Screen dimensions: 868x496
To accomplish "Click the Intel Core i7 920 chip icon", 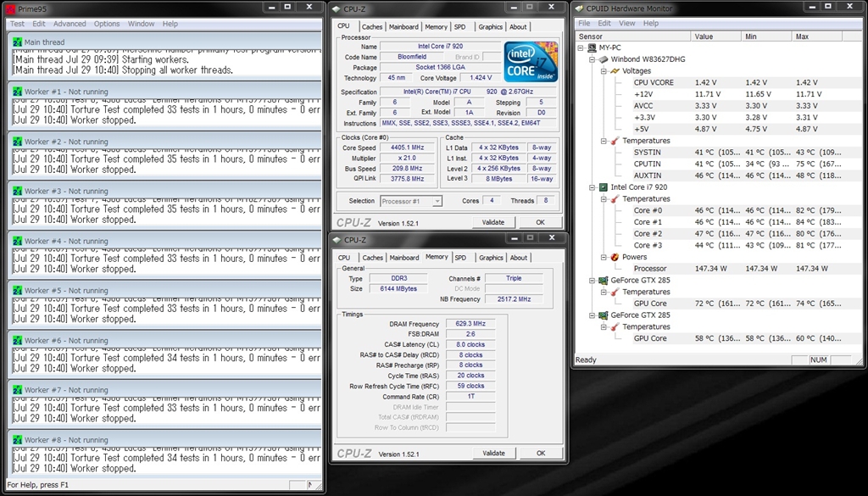I will pyautogui.click(x=603, y=187).
